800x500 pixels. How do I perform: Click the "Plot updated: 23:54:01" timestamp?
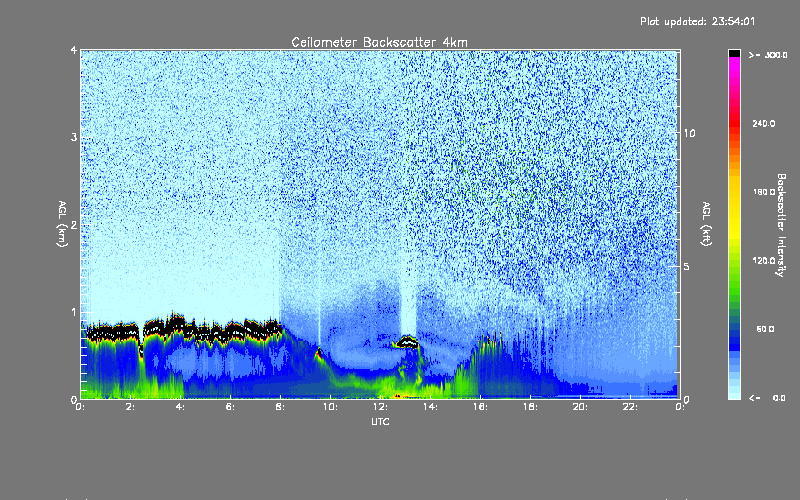(697, 21)
